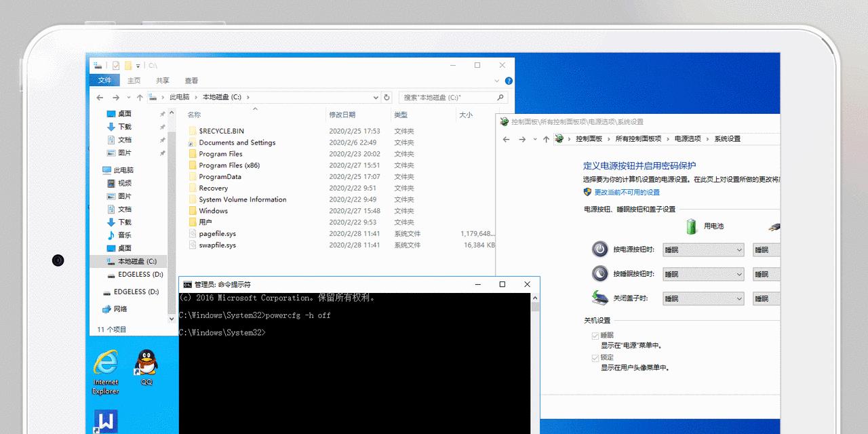Toggle the 睡眠 shutdown setting checkbox

coord(595,336)
